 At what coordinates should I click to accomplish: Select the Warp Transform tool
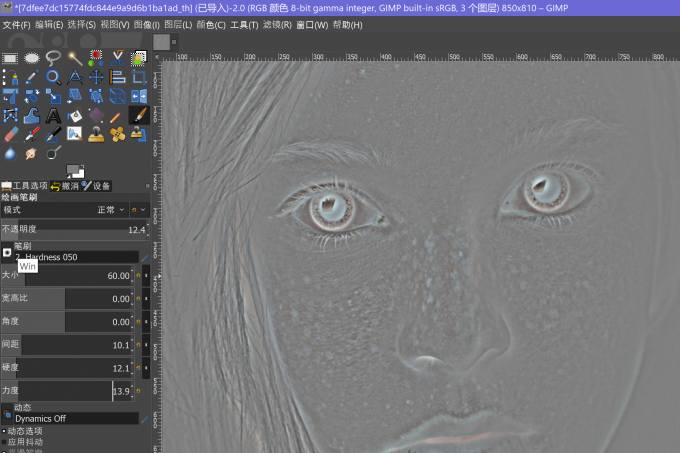pyautogui.click(x=32, y=115)
